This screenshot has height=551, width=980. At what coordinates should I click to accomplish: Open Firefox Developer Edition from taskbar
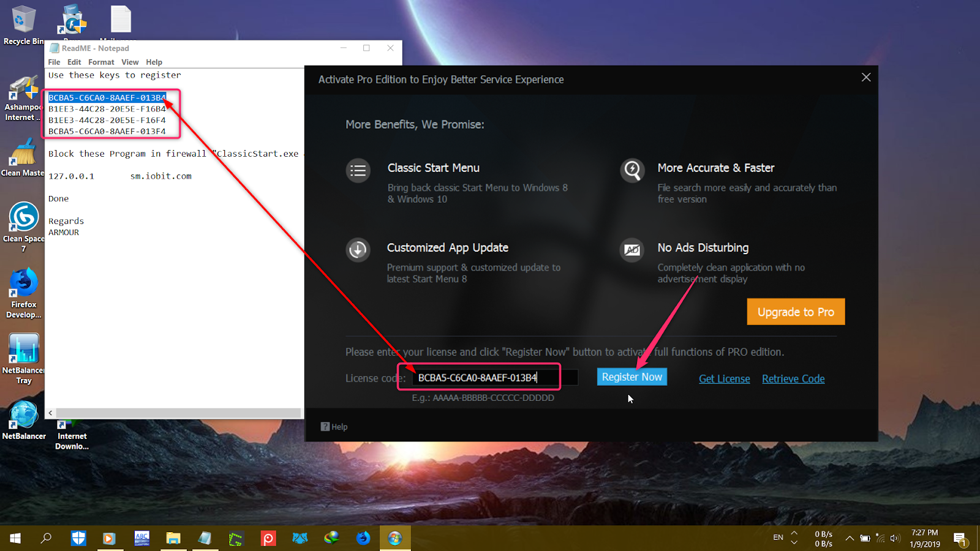363,538
